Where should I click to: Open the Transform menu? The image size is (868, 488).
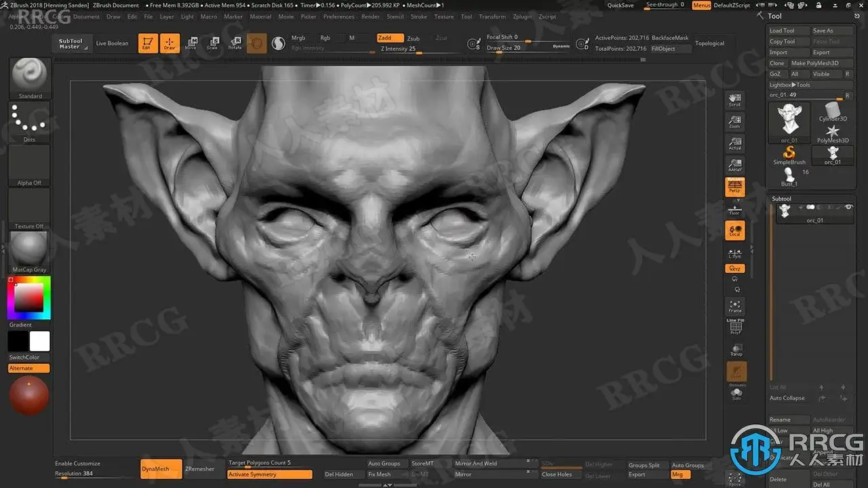pyautogui.click(x=492, y=16)
